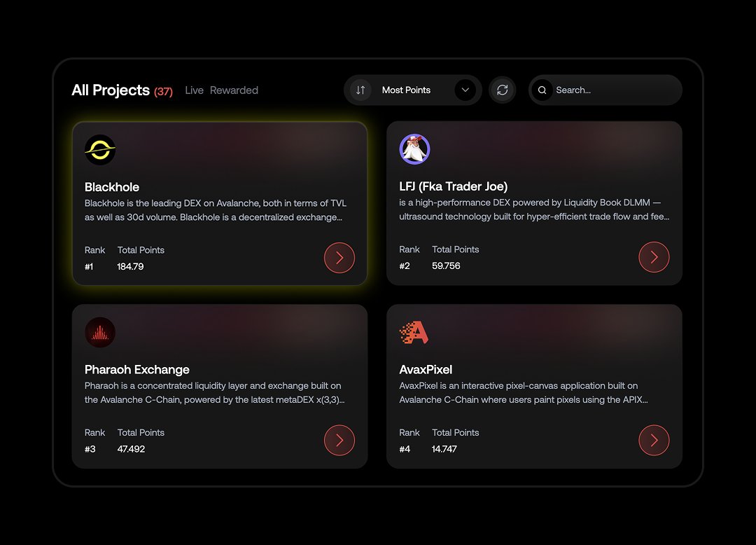Select the Pharaoh Exchange title
This screenshot has height=545, width=756.
tap(137, 369)
